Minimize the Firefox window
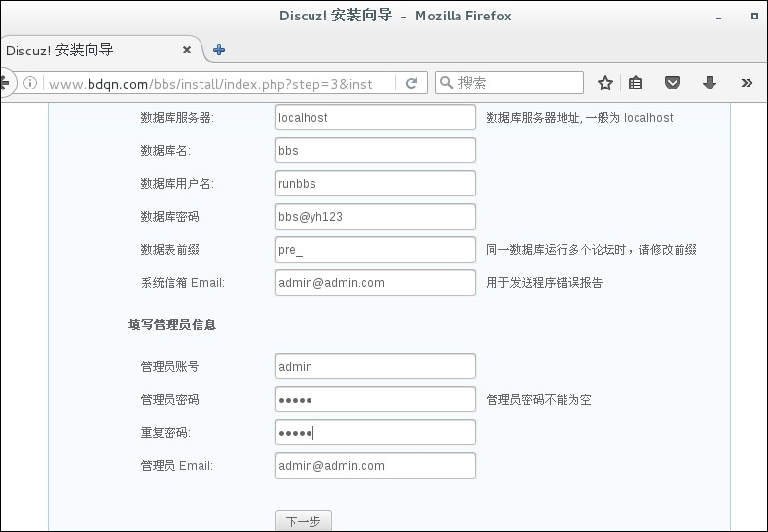Image resolution: width=768 pixels, height=532 pixels. point(718,18)
